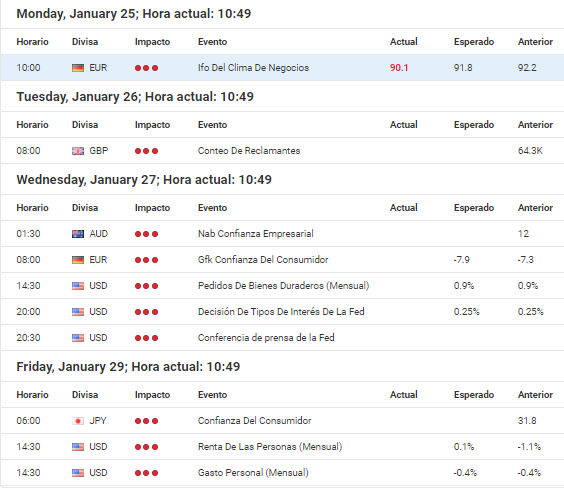Click Anterior column header under Wednesday

[535, 208]
